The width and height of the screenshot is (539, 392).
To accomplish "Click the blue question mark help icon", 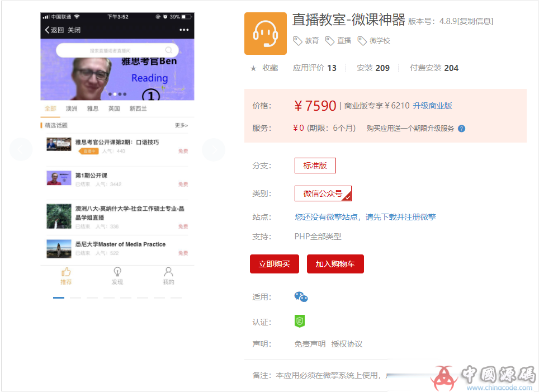I will [x=462, y=129].
